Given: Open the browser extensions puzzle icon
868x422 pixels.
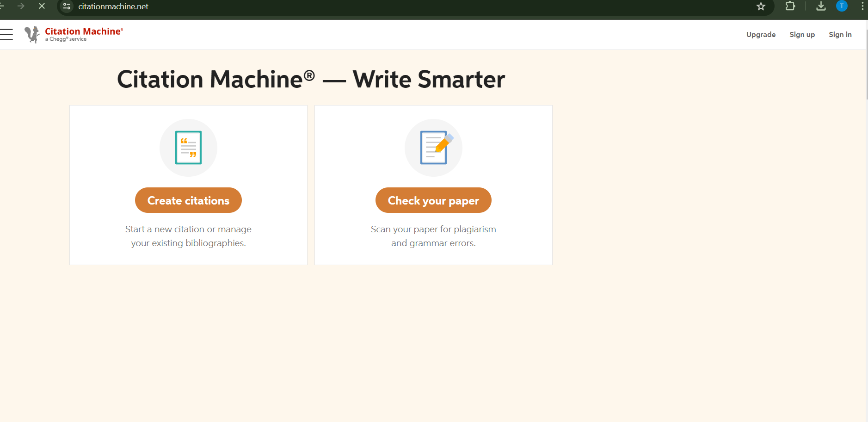Looking at the screenshot, I should 790,6.
